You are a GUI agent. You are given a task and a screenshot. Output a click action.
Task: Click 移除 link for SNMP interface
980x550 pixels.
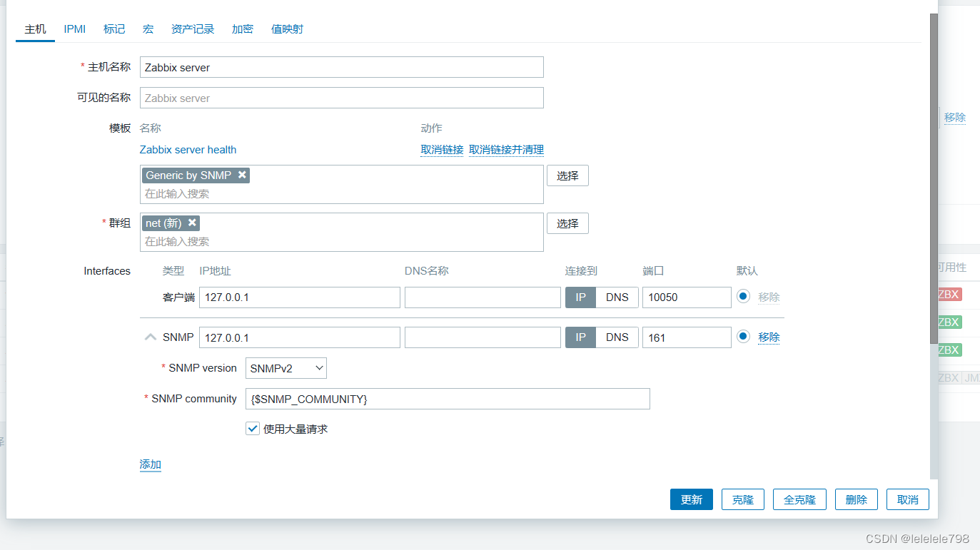(x=769, y=337)
